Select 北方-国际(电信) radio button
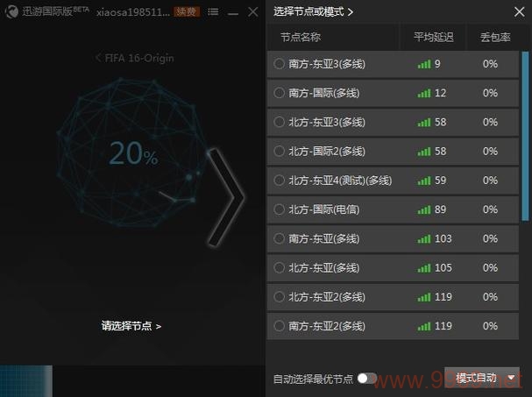Image resolution: width=532 pixels, height=397 pixels. [280, 209]
